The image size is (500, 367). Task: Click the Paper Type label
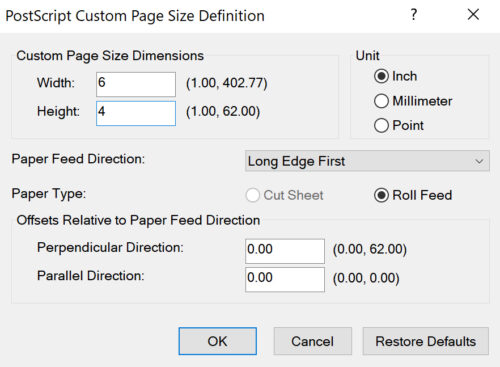(x=49, y=194)
